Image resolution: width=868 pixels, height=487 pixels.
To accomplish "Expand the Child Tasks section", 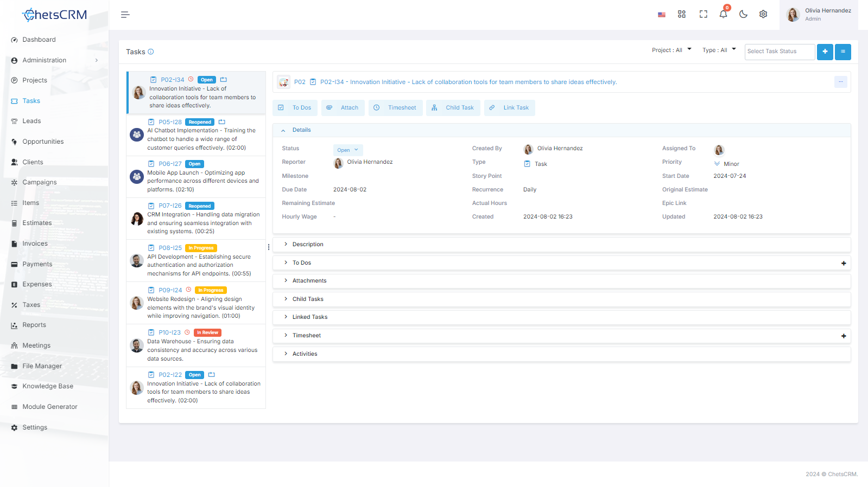I will click(561, 299).
